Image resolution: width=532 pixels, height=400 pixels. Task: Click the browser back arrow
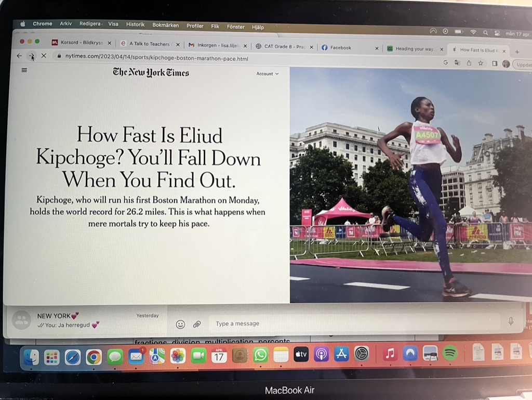tap(19, 56)
